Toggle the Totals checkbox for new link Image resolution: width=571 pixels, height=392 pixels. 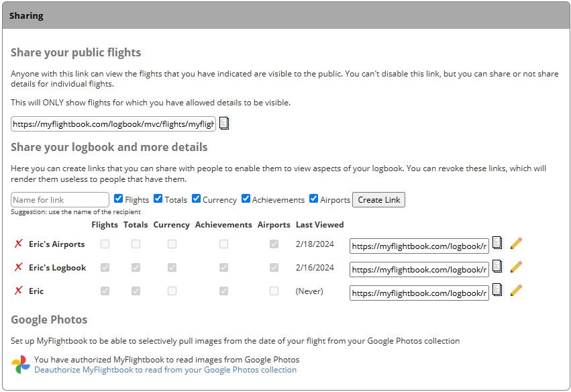pos(158,199)
